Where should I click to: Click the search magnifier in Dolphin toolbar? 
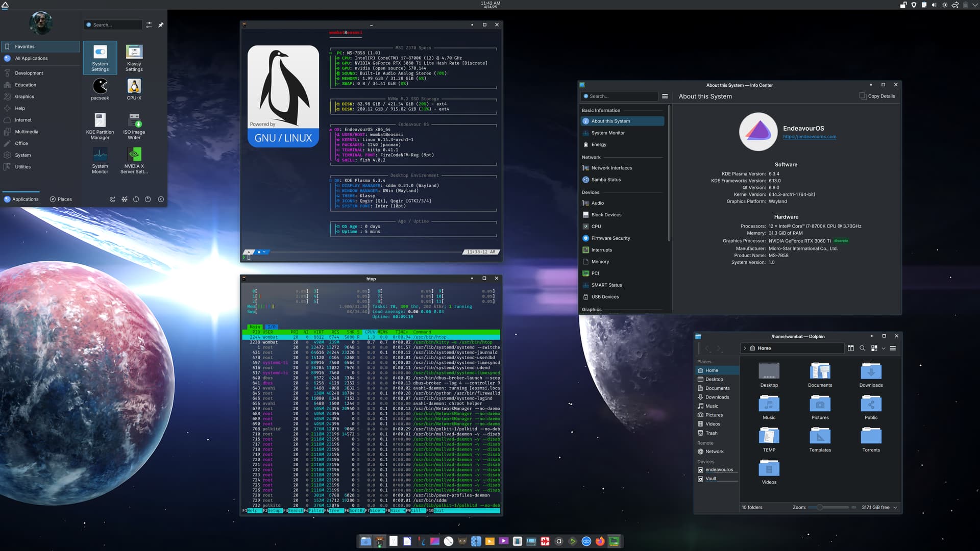coord(863,348)
